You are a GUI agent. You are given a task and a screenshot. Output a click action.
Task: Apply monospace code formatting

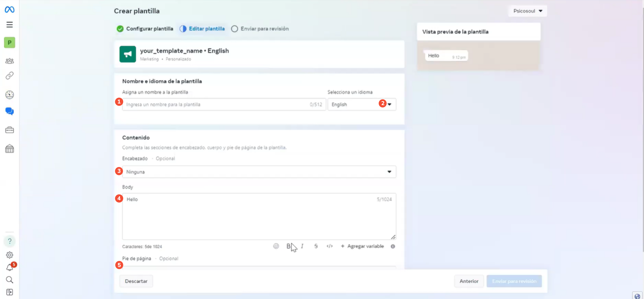[329, 246]
